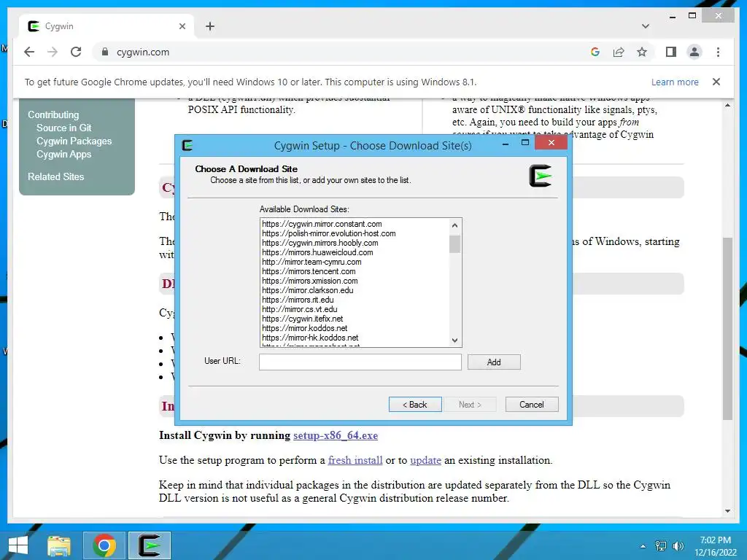Viewport: 747px width, 560px height.
Task: Maximize the Cygwin Setup dialog
Action: pyautogui.click(x=525, y=143)
